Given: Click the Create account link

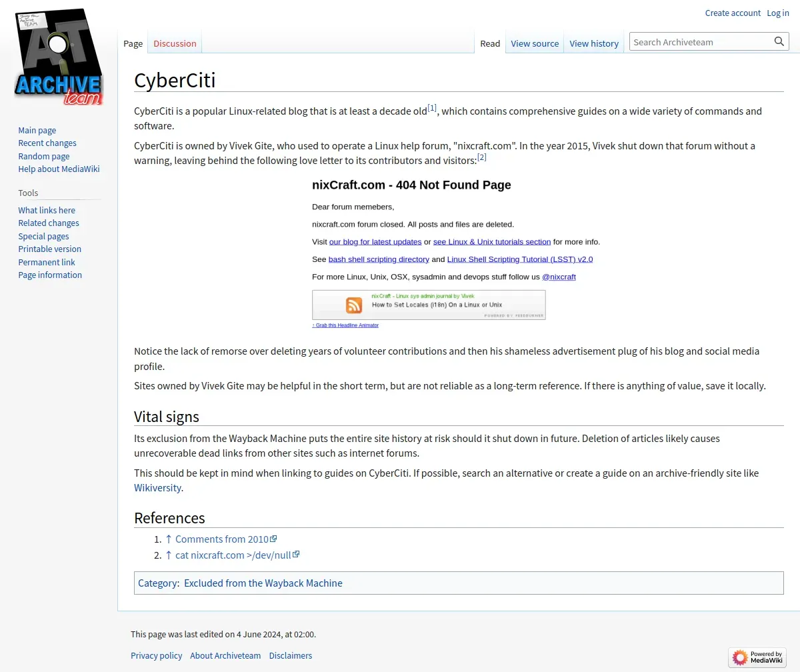Looking at the screenshot, I should [x=733, y=13].
